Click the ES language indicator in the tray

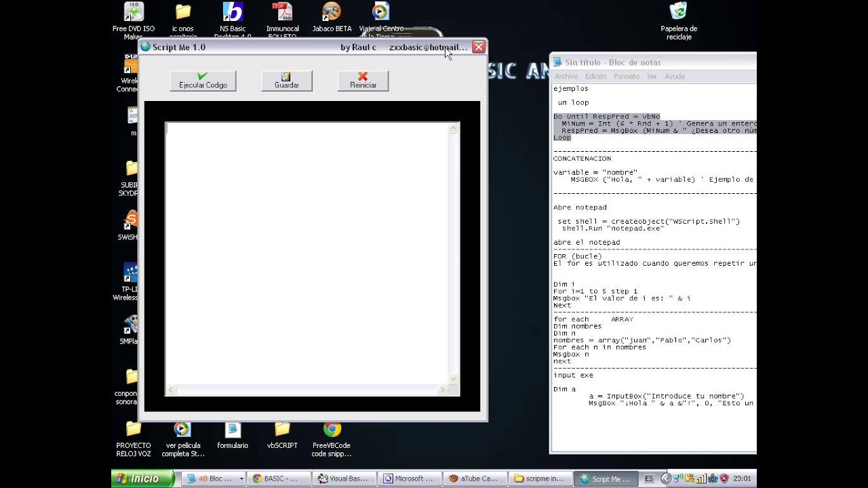click(x=649, y=479)
